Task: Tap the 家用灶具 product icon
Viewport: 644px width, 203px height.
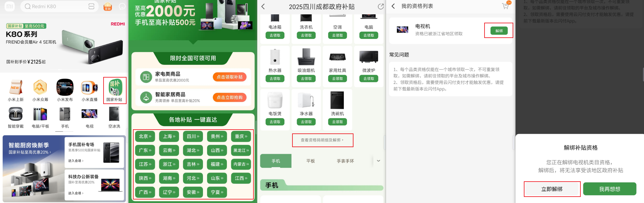Action: coord(338,57)
